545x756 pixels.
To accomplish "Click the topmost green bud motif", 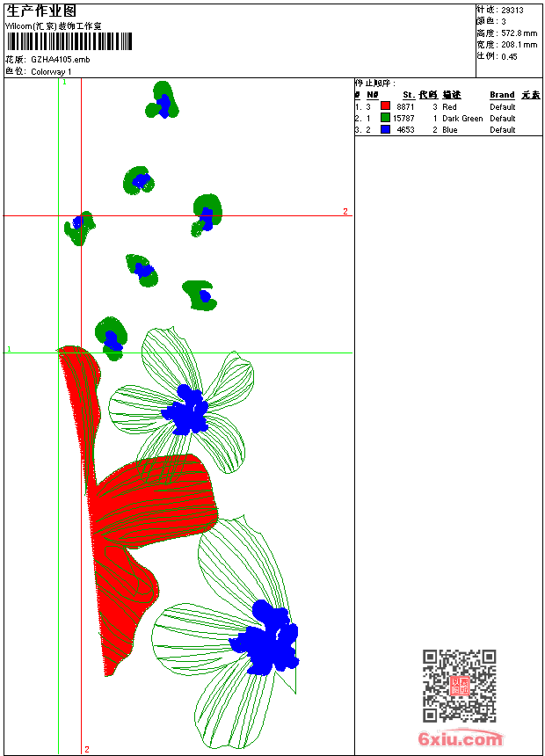I will pyautogui.click(x=162, y=100).
